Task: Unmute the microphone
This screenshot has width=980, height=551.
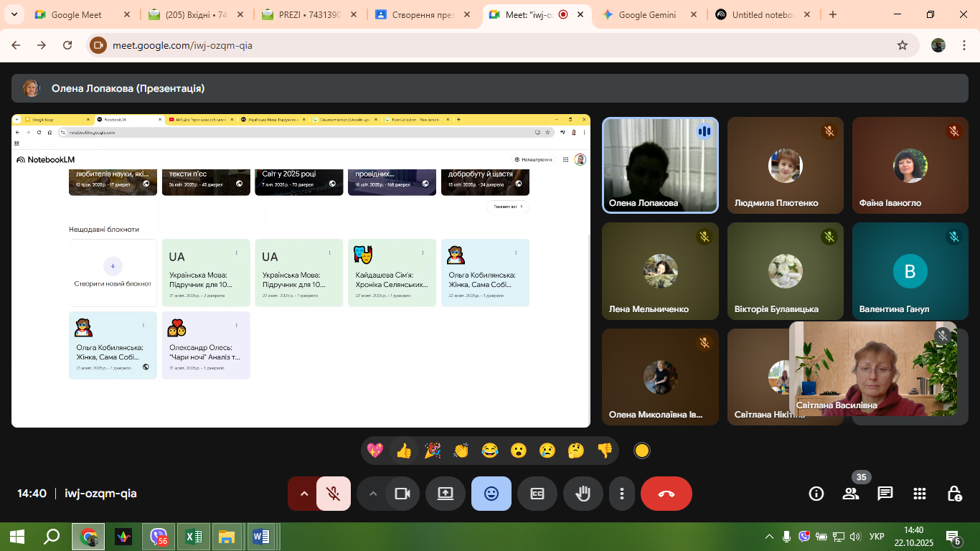Action: (x=333, y=494)
